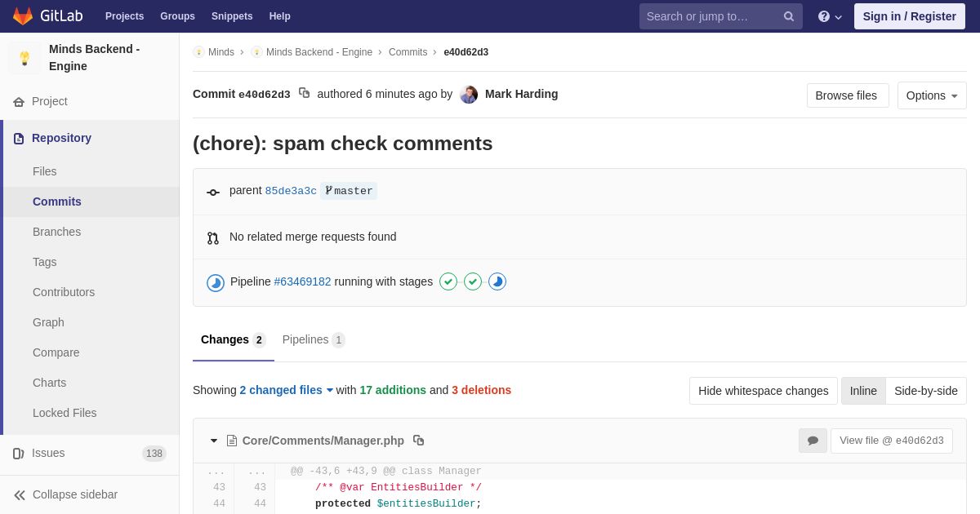Click Minds in the breadcrumb
The image size is (980, 514).
pos(221,52)
